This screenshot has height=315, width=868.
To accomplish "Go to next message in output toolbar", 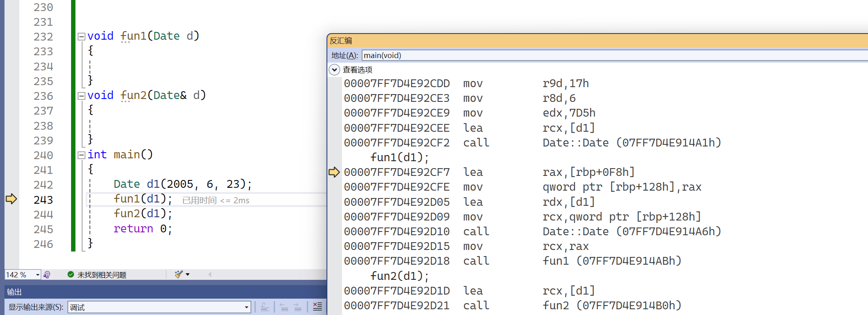I will click(x=298, y=307).
